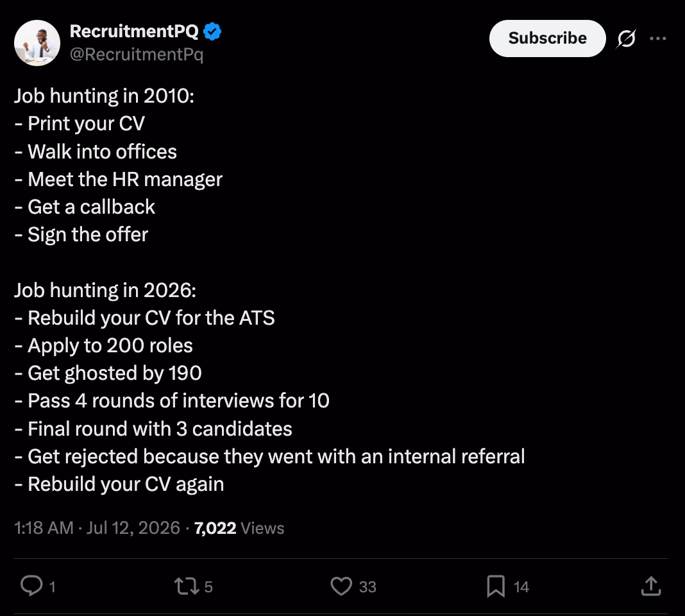The height and width of the screenshot is (616, 685).
Task: Click the 'Job hunting in 2010' text line
Action: [x=104, y=96]
